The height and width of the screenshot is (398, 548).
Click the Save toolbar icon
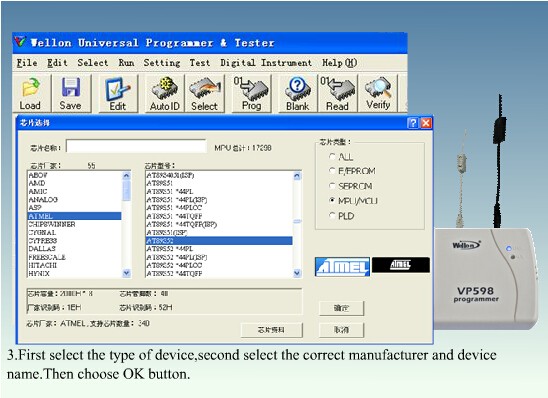[71, 93]
